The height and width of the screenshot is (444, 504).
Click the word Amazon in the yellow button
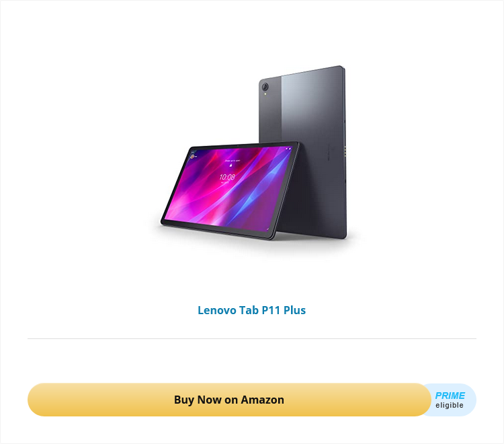point(262,400)
